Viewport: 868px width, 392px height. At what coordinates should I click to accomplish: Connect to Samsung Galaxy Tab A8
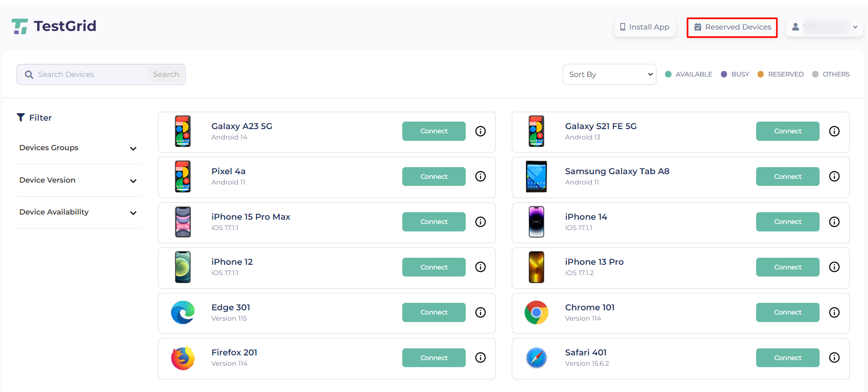click(x=788, y=177)
